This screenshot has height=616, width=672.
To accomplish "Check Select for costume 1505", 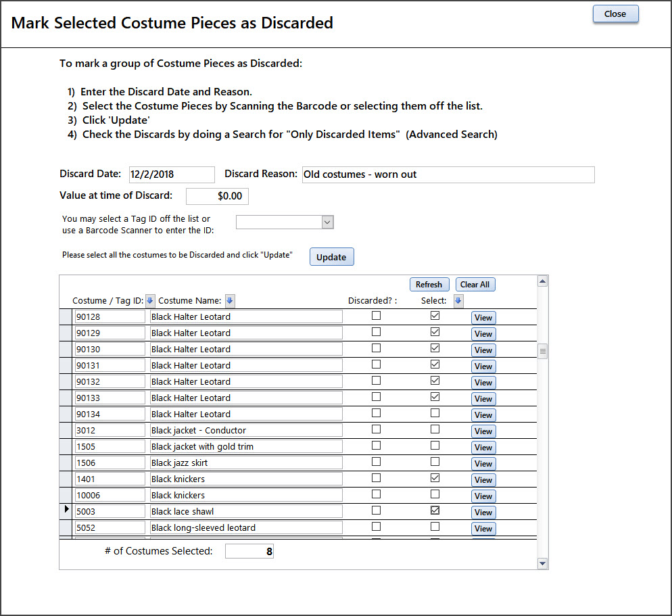I will tap(435, 446).
